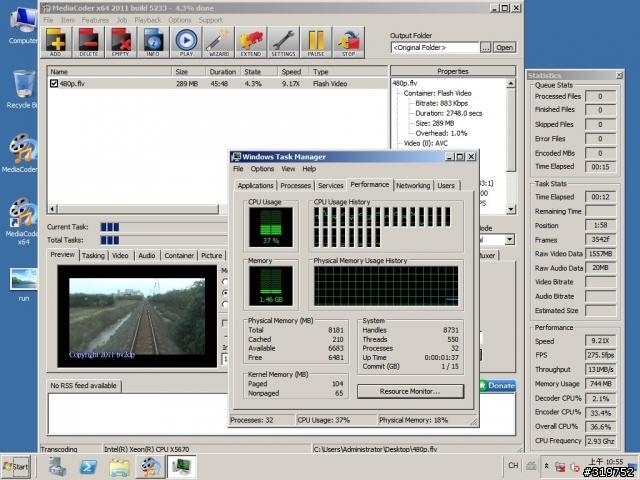Click the Current Task progress bar
Image resolution: width=640 pixels, height=480 pixels.
tap(164, 227)
